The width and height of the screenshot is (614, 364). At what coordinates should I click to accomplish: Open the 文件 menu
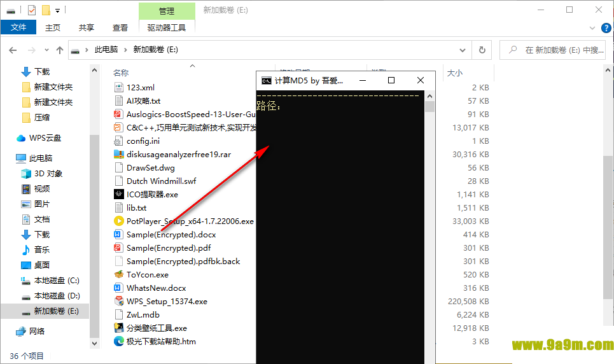18,27
